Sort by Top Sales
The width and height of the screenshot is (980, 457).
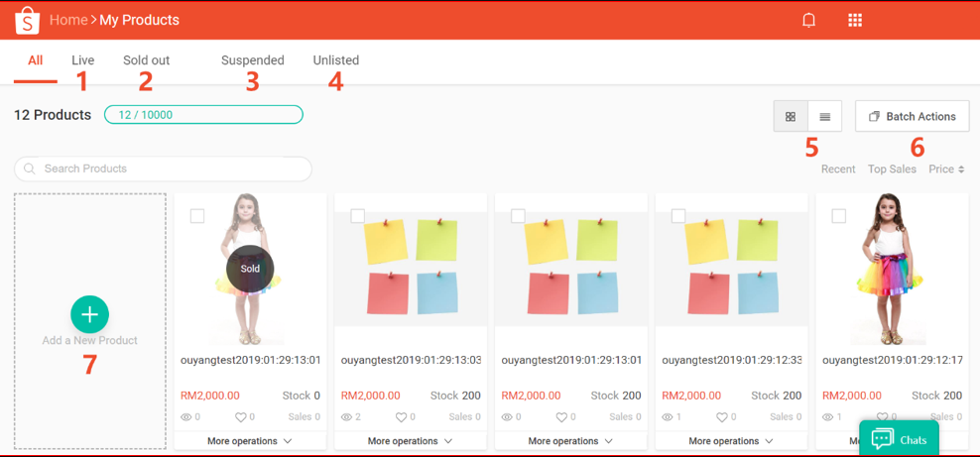click(x=892, y=170)
